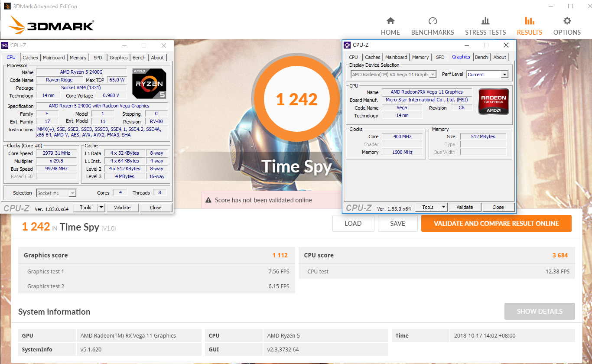Viewport: 592px width, 364px height.
Task: Open About tab in left CPU-Z
Action: [157, 58]
